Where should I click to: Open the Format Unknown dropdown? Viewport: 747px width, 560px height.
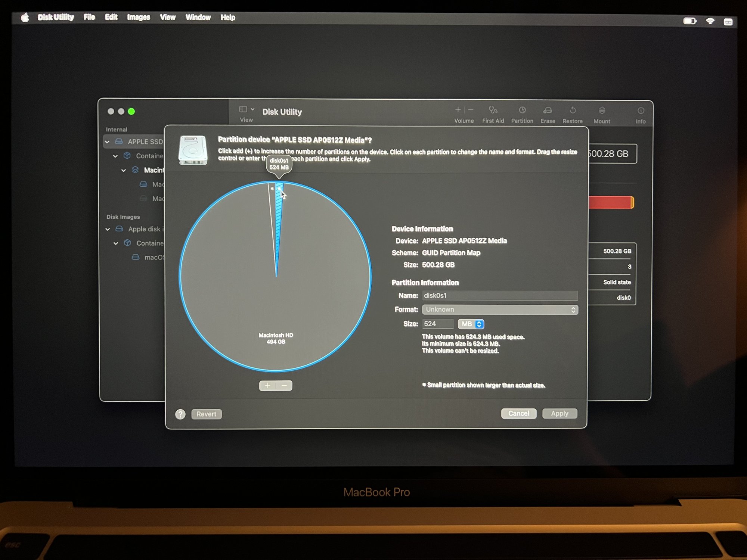coord(500,310)
